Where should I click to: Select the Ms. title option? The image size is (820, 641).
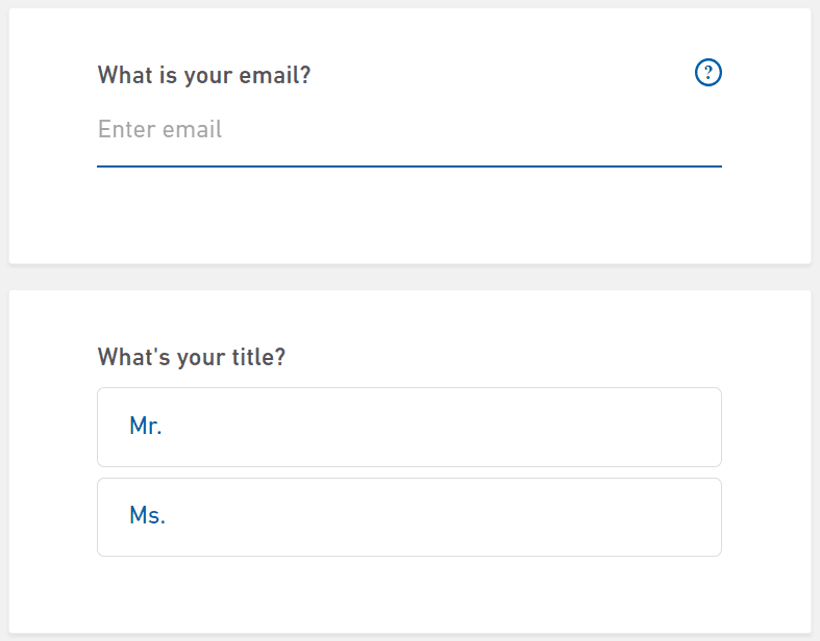click(x=409, y=517)
